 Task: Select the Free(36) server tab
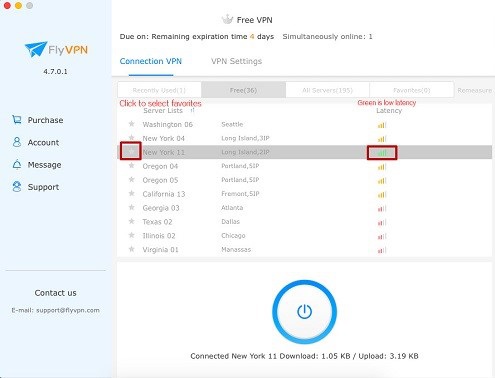pyautogui.click(x=243, y=90)
